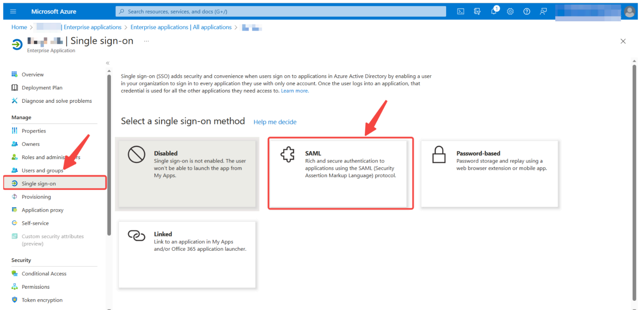Click the Owners people icon
Viewport: 644px width, 310px height.
click(15, 144)
